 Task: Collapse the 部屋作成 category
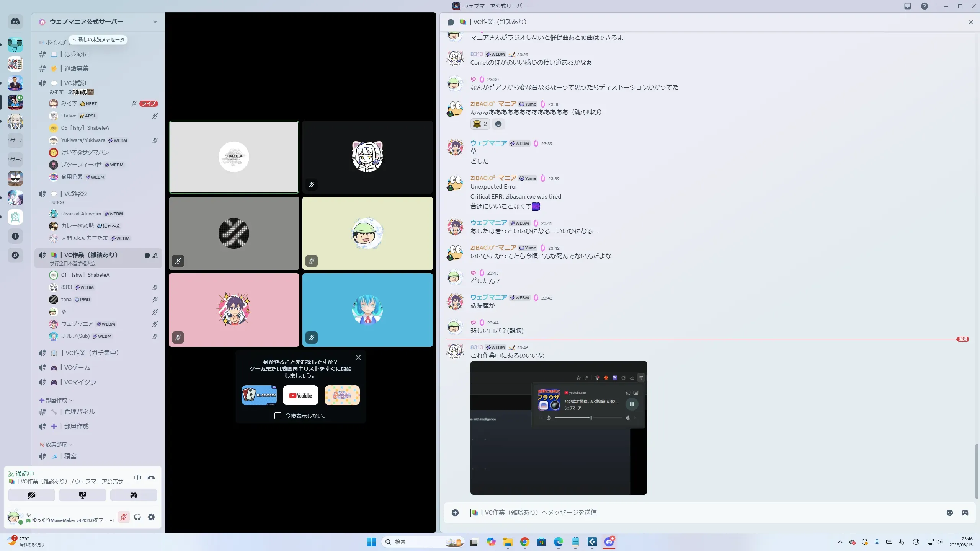[x=56, y=400]
